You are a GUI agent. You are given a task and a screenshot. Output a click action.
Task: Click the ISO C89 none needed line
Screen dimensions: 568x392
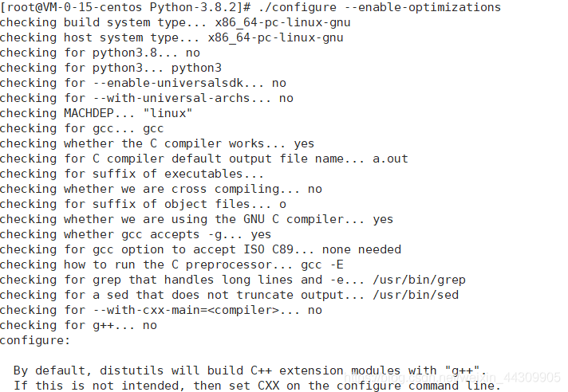point(201,250)
